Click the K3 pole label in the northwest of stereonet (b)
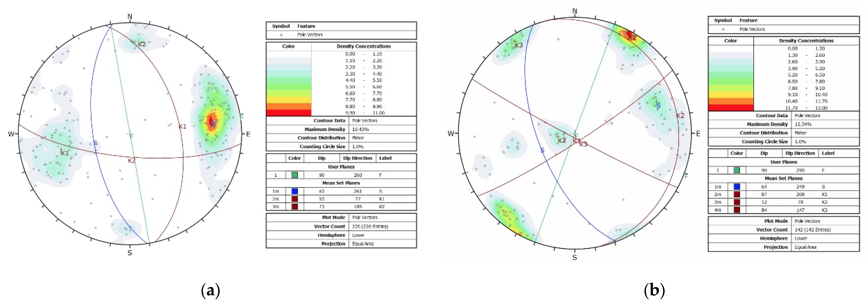 (518, 45)
